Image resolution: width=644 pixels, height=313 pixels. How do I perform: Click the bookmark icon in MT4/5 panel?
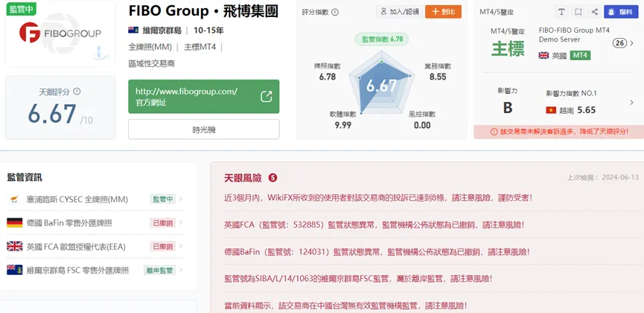(x=578, y=12)
